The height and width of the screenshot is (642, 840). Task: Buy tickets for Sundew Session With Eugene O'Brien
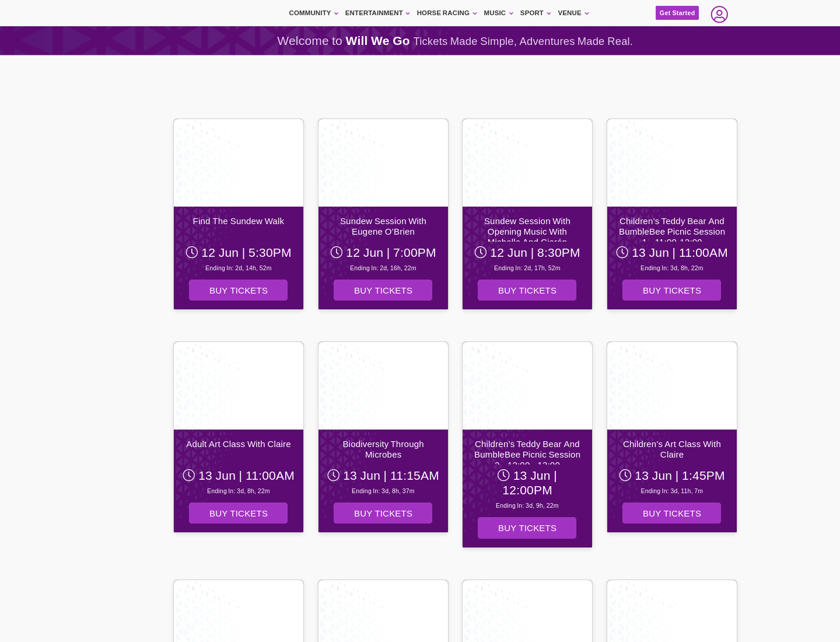click(383, 290)
